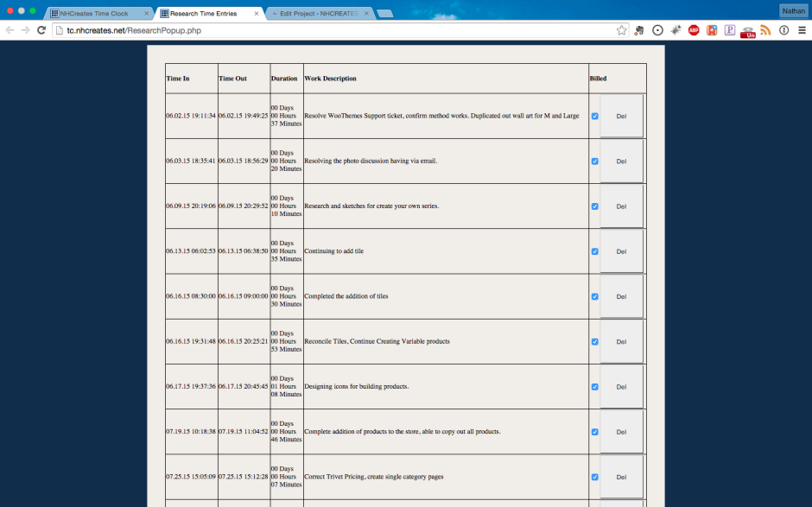Open the Nathan profile button
Image resolution: width=812 pixels, height=507 pixels.
(793, 11)
